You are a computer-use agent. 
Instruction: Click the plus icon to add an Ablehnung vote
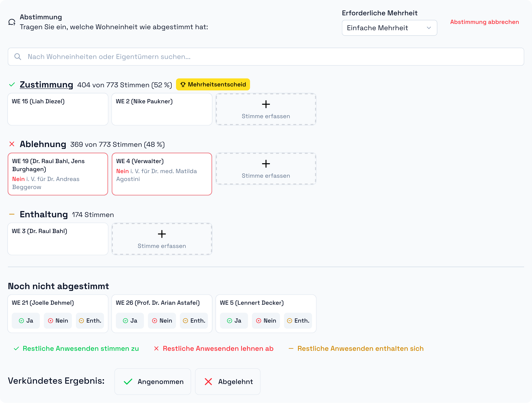click(x=266, y=164)
